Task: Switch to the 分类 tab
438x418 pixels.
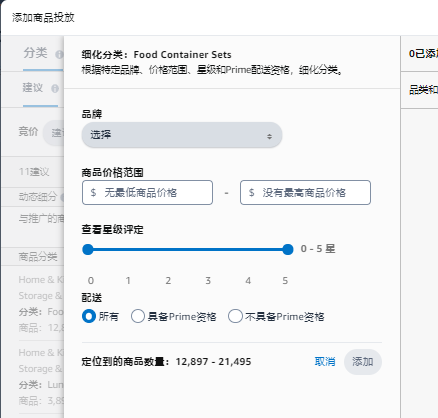Action: coord(35,53)
